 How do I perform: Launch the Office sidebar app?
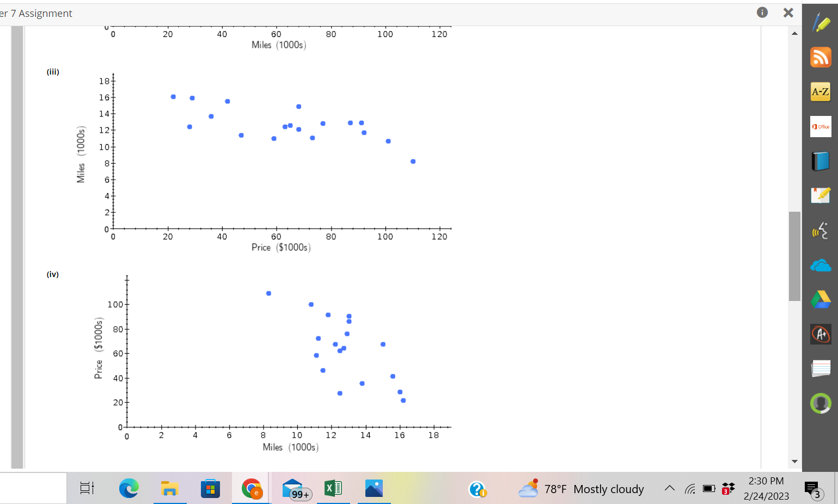(x=821, y=126)
